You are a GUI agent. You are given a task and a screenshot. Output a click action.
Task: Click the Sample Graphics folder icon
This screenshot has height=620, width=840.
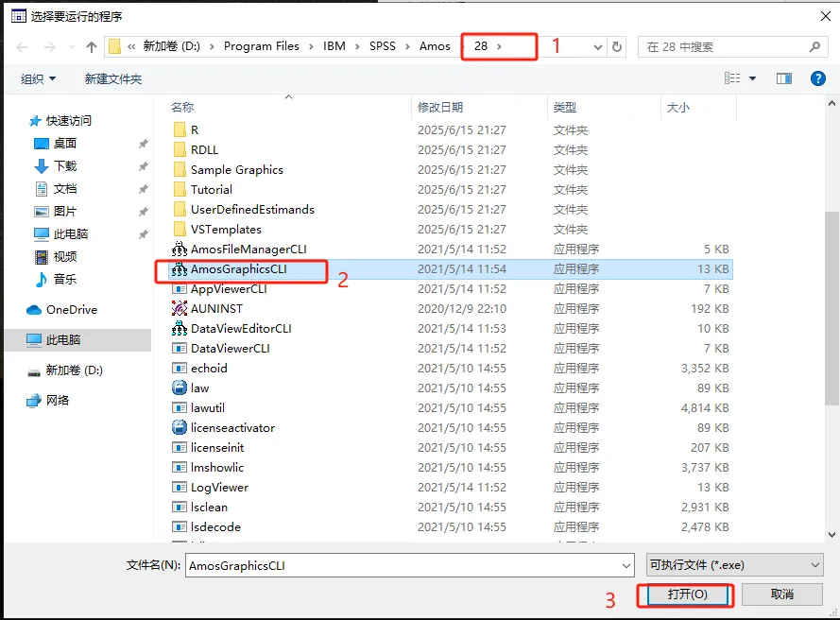(x=180, y=169)
